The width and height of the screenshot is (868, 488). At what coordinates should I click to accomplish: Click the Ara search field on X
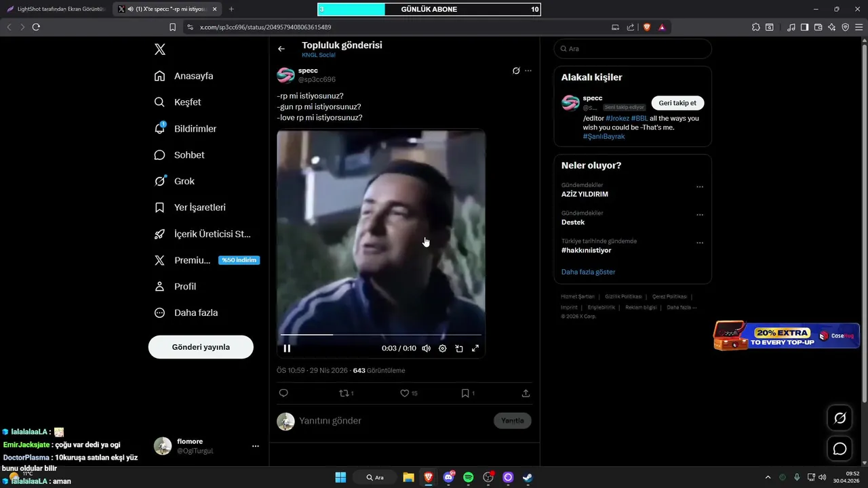[633, 49]
